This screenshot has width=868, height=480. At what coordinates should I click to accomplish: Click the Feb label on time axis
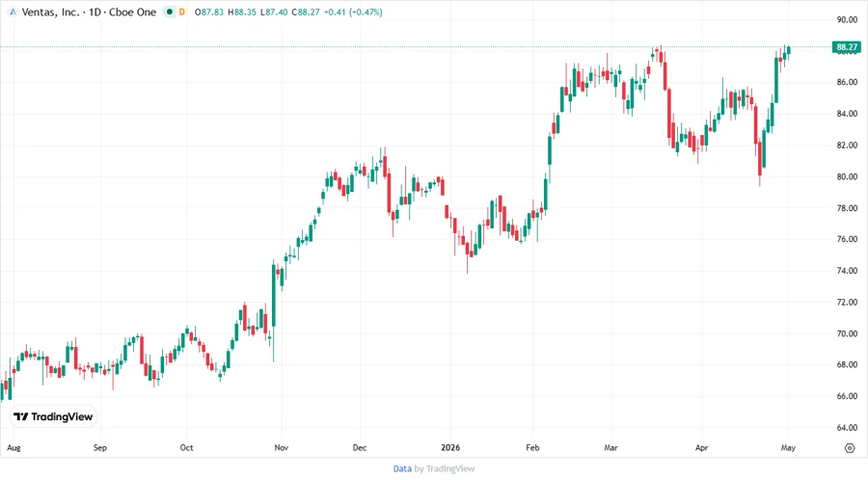click(532, 448)
